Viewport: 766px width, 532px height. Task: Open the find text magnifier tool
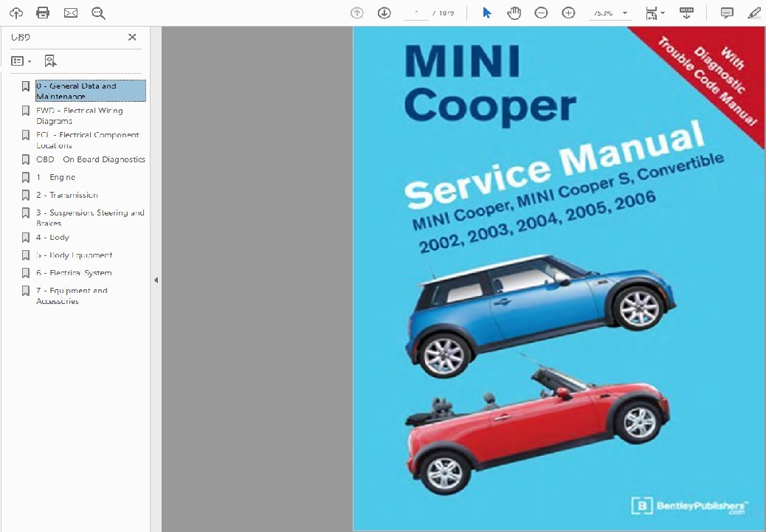pos(98,13)
